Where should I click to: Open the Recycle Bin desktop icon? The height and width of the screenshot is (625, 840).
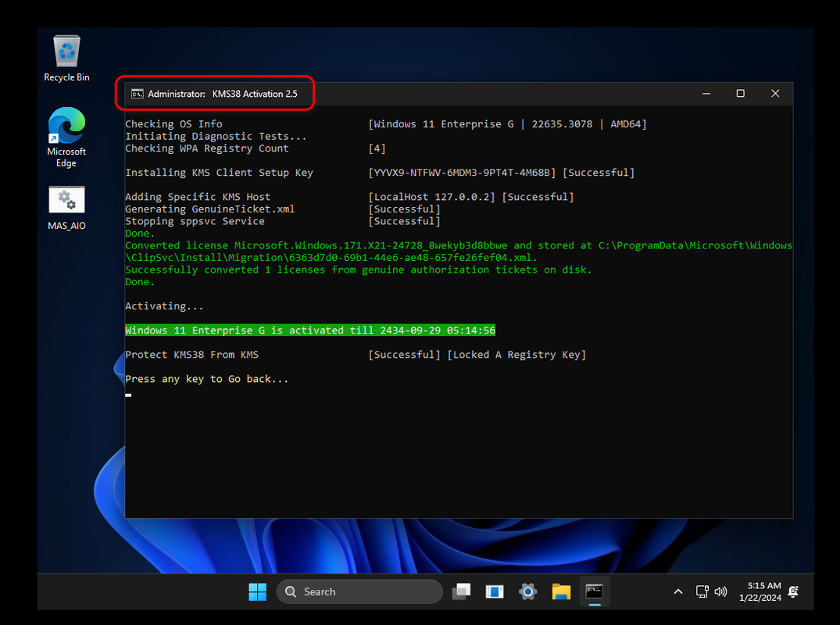tap(66, 59)
